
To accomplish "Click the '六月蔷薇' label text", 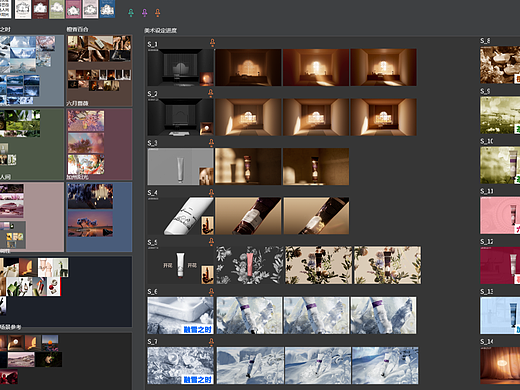I will [77, 103].
